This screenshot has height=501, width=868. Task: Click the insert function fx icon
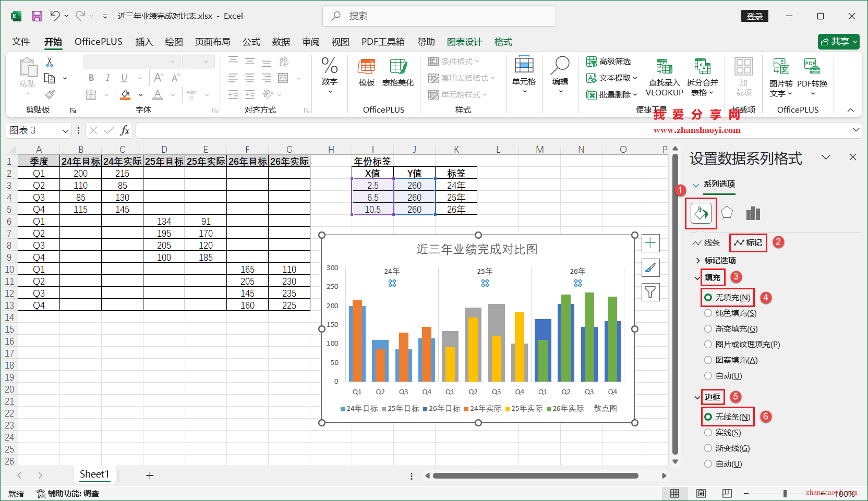125,130
